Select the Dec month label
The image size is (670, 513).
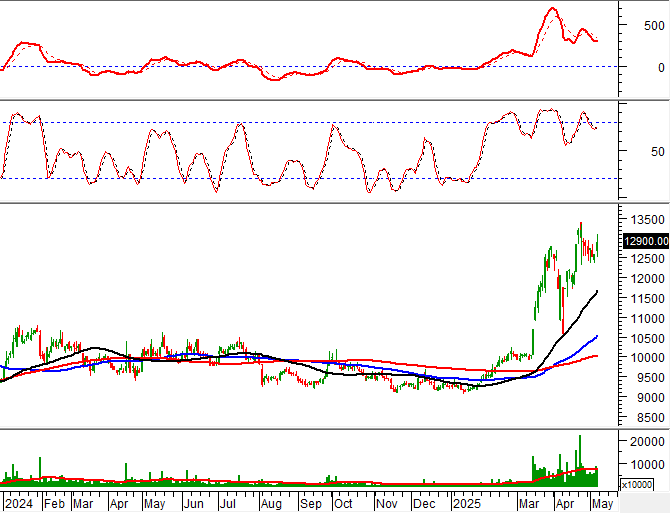tap(424, 504)
